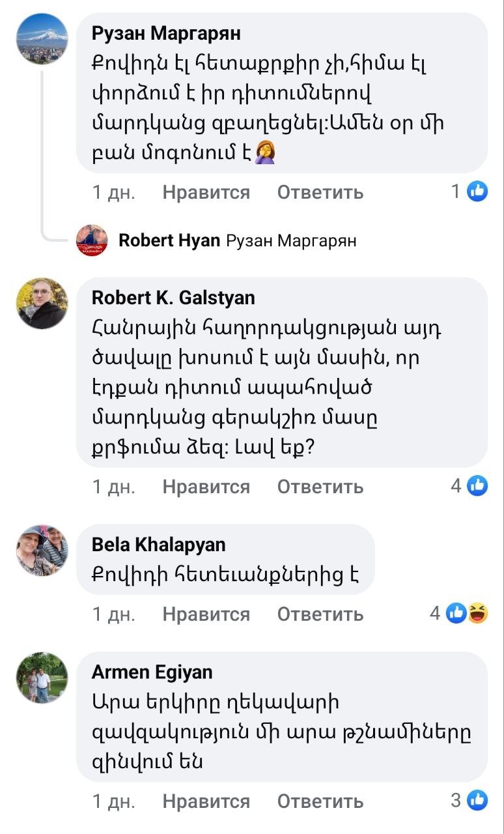Click like reaction icon on Robert K. Galstyan's comment
This screenshot has width=504, height=834.
pos(478,485)
